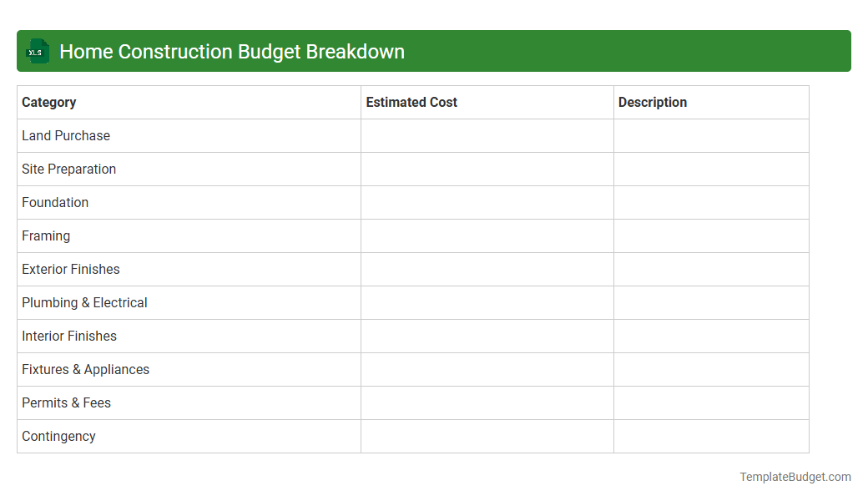Select the Framing row label
Screen dimensions: 868x501
46,235
